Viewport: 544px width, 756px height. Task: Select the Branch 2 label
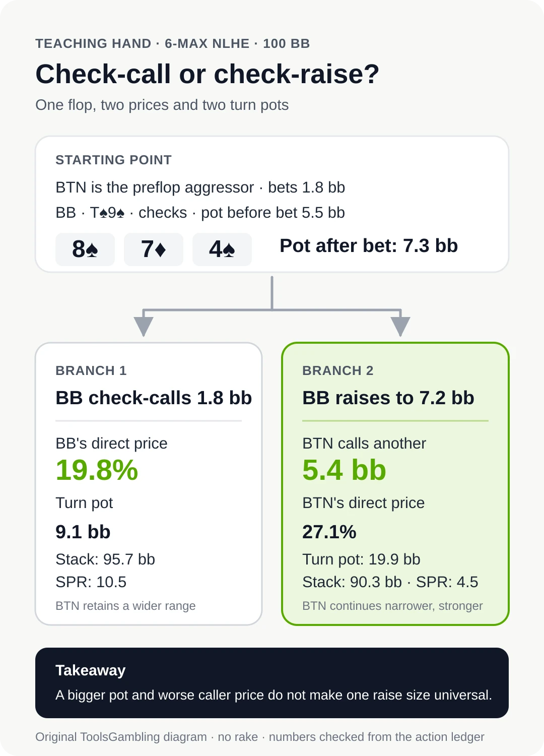tap(338, 370)
